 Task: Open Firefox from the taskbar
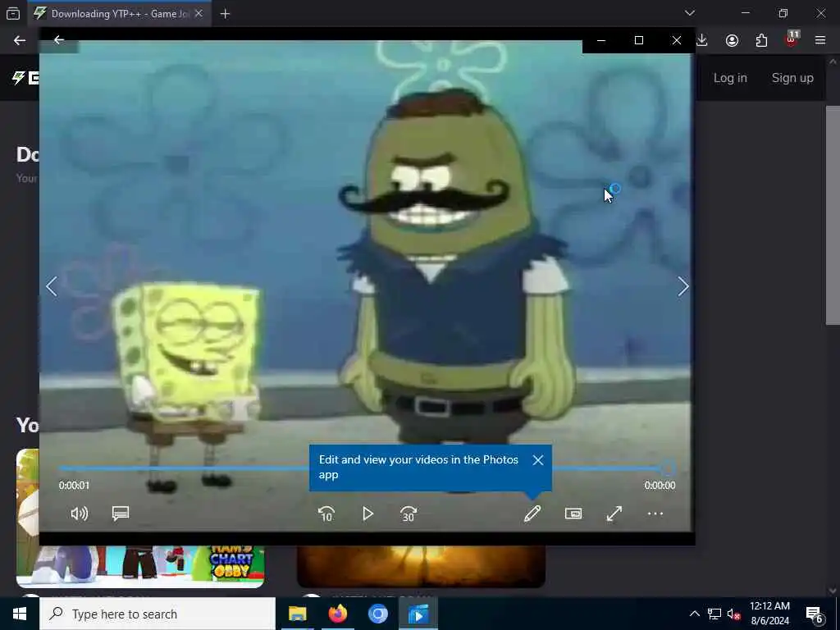pyautogui.click(x=337, y=614)
